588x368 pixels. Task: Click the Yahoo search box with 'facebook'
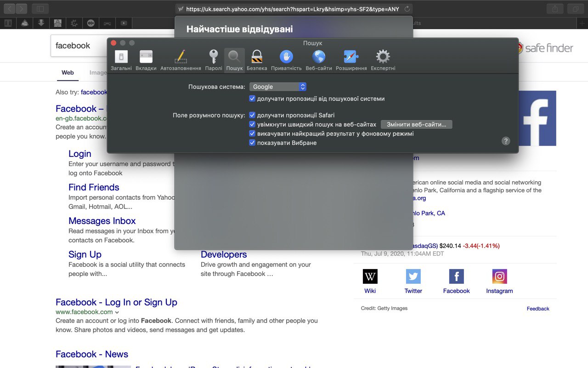tap(79, 46)
